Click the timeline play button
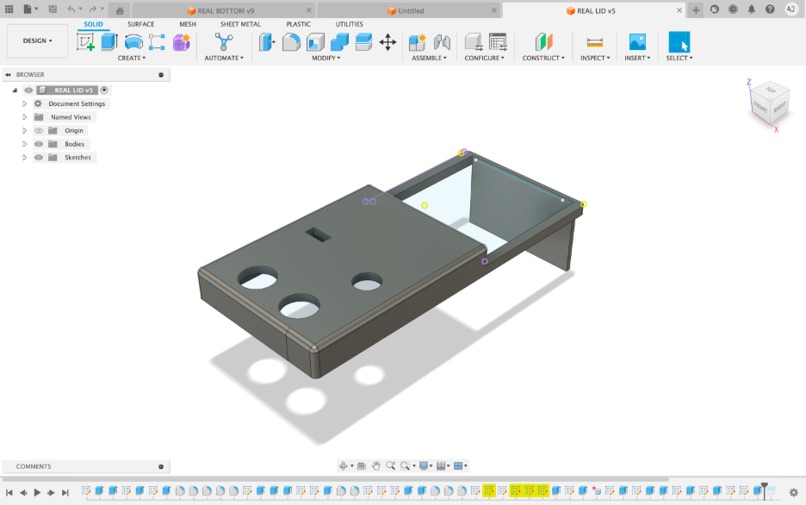Image resolution: width=806 pixels, height=505 pixels. point(37,493)
